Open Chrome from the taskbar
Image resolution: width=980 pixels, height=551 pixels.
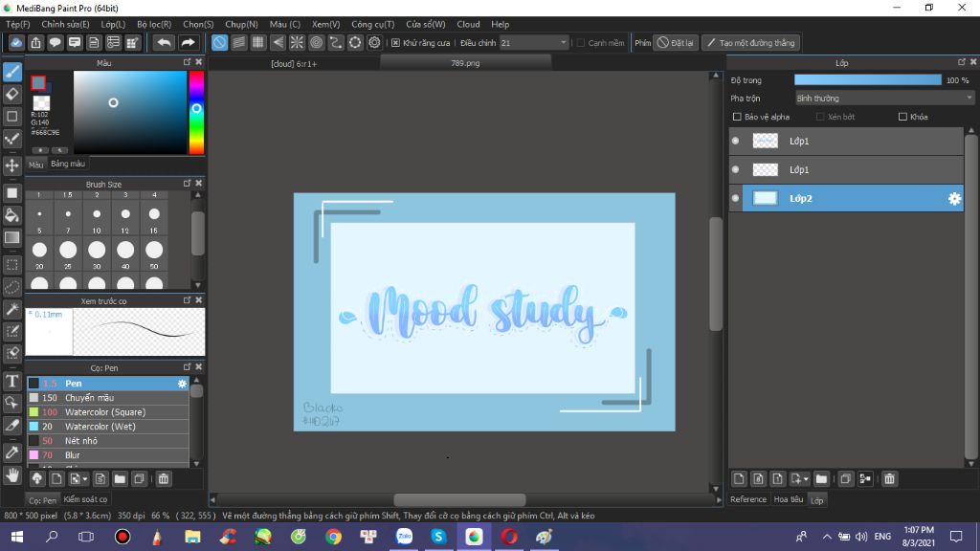[x=333, y=537]
